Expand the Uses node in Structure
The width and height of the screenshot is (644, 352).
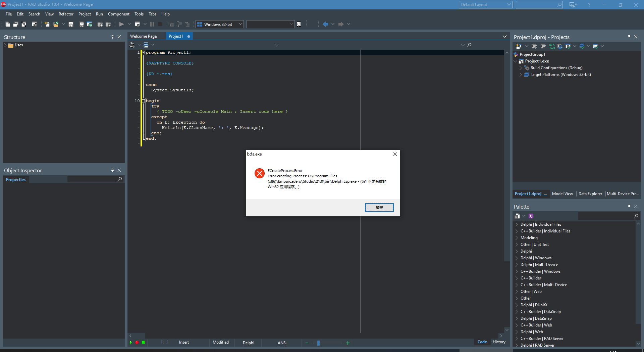click(5, 45)
